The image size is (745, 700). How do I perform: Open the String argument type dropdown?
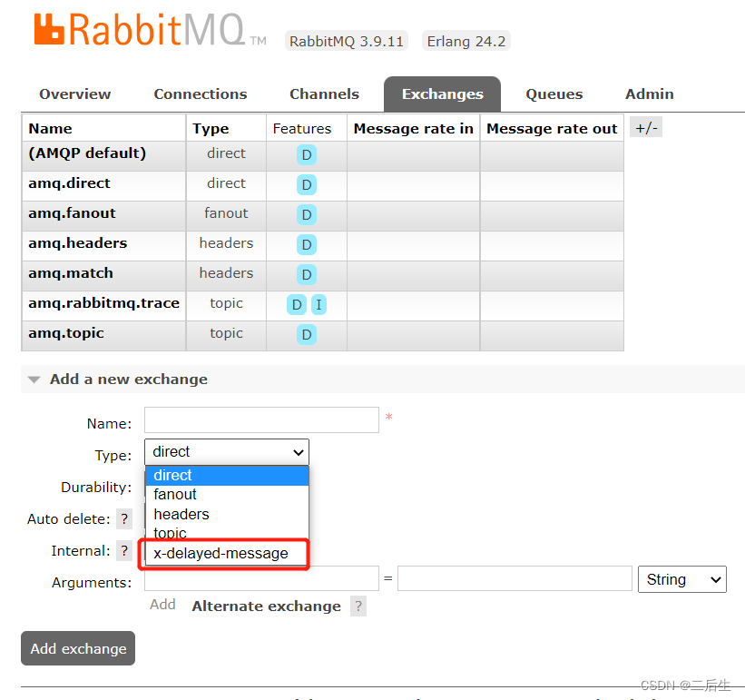pyautogui.click(x=681, y=579)
